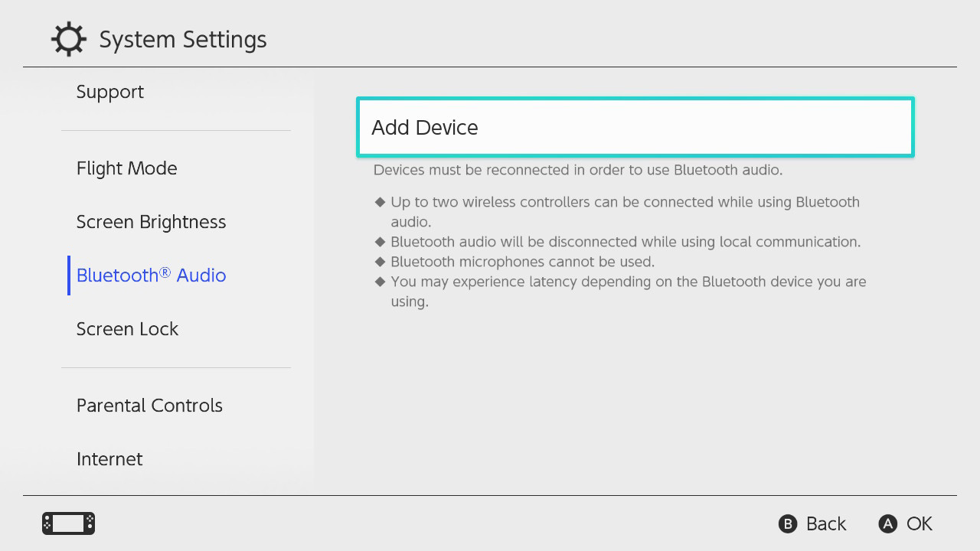
Task: Open Internet settings
Action: [x=109, y=458]
